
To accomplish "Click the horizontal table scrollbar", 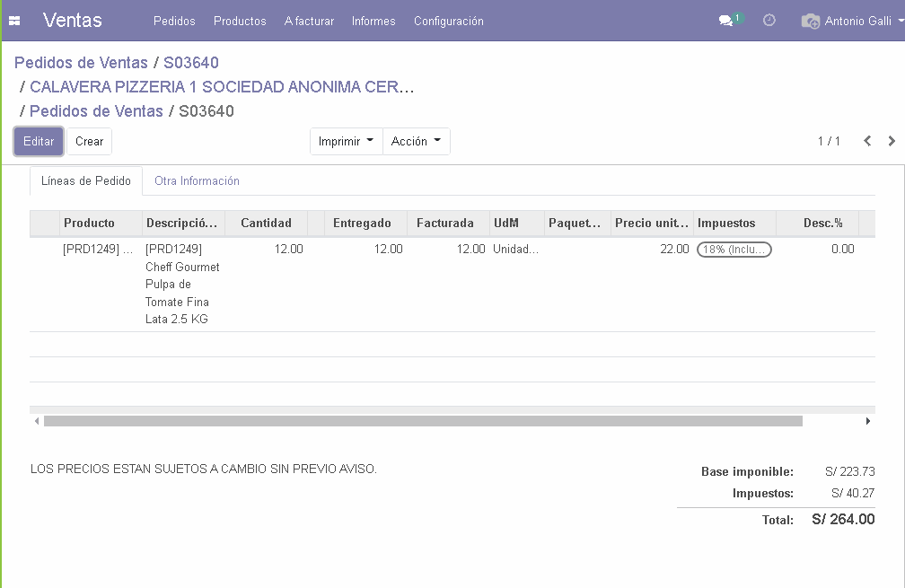I will pos(422,421).
